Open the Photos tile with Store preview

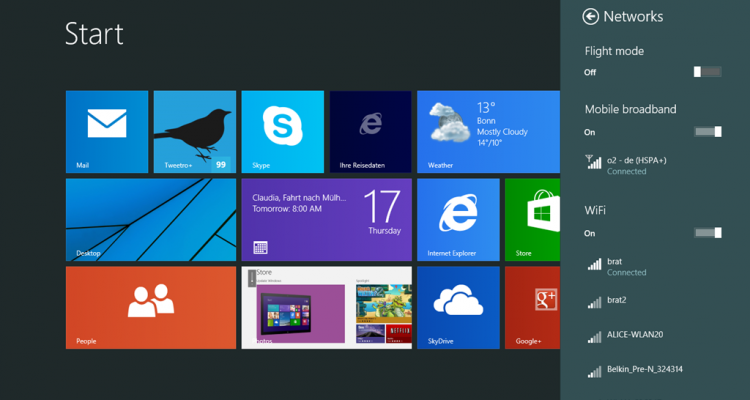click(327, 308)
